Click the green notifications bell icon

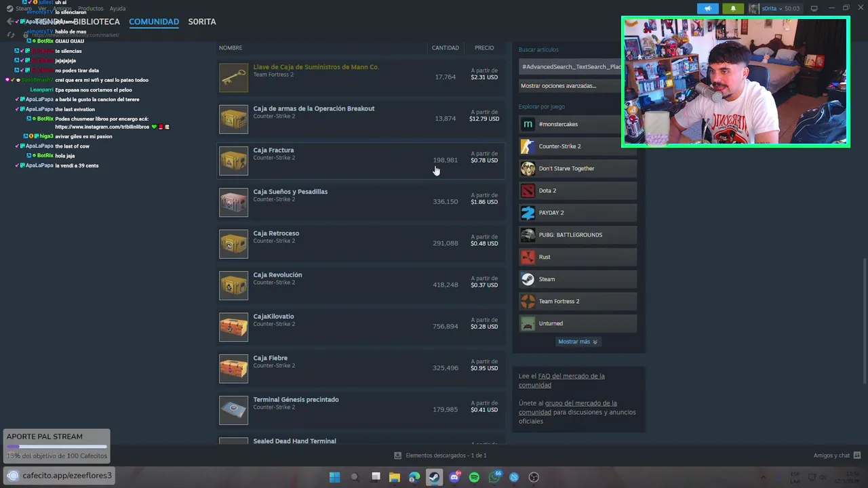tap(733, 9)
